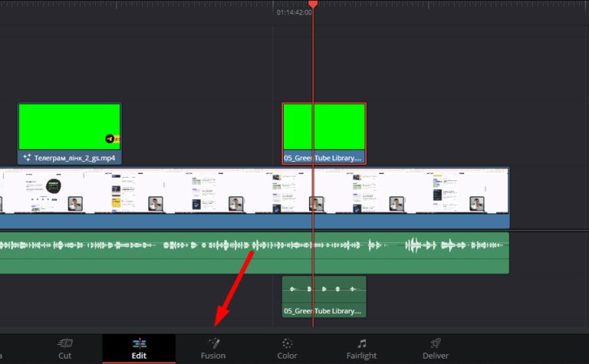The width and height of the screenshot is (589, 364).
Task: Switch to the Cut tab label
Action: [x=64, y=356]
